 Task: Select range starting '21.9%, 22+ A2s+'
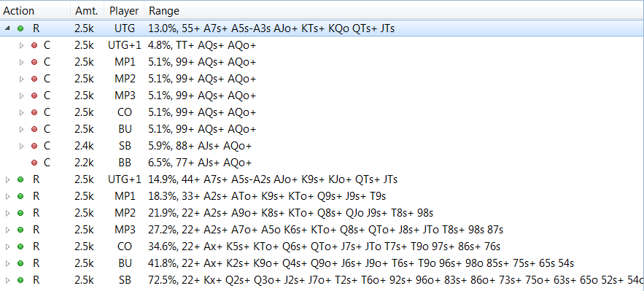[291, 214]
